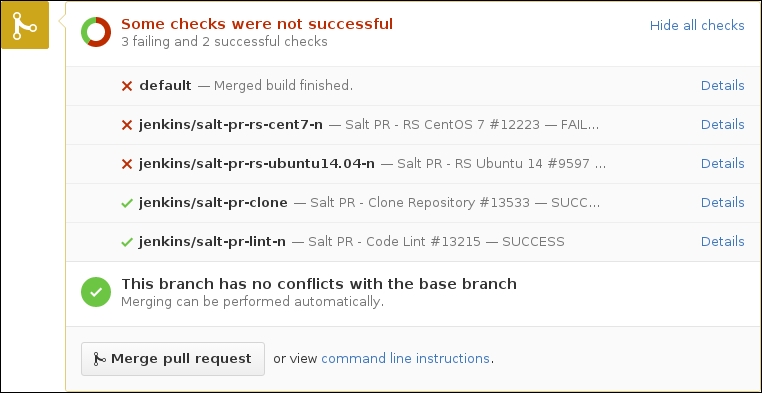Click the green checkmark beside salt-pr-lint-n

(x=127, y=242)
